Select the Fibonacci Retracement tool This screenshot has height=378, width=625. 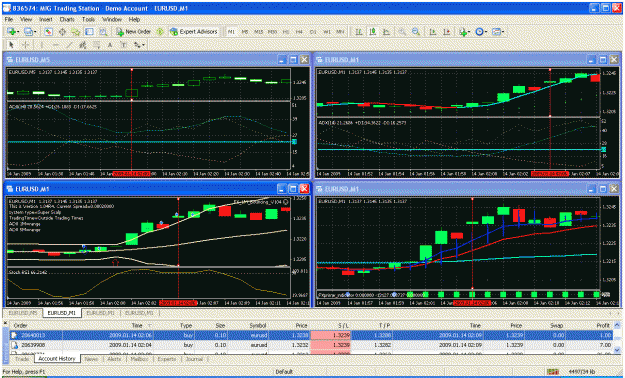click(96, 45)
